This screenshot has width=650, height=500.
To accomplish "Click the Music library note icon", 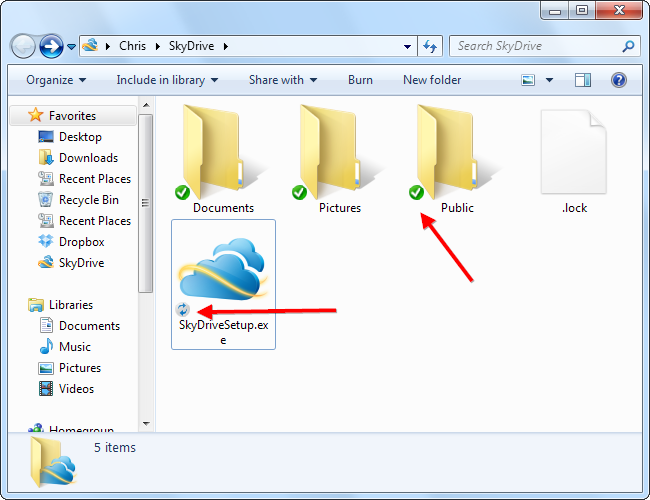I will pos(46,347).
